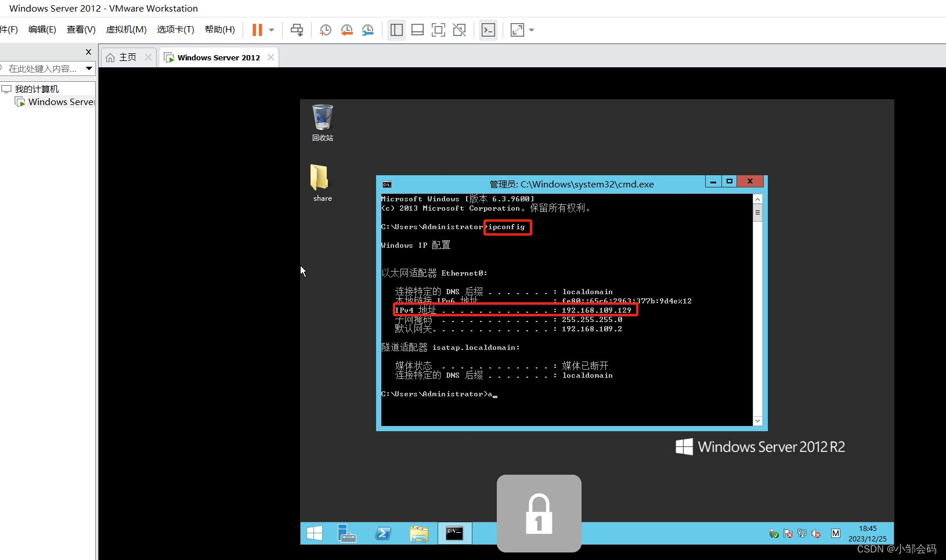The width and height of the screenshot is (946, 560).
Task: Click the Action Center flag tray icon
Action: pos(788,533)
